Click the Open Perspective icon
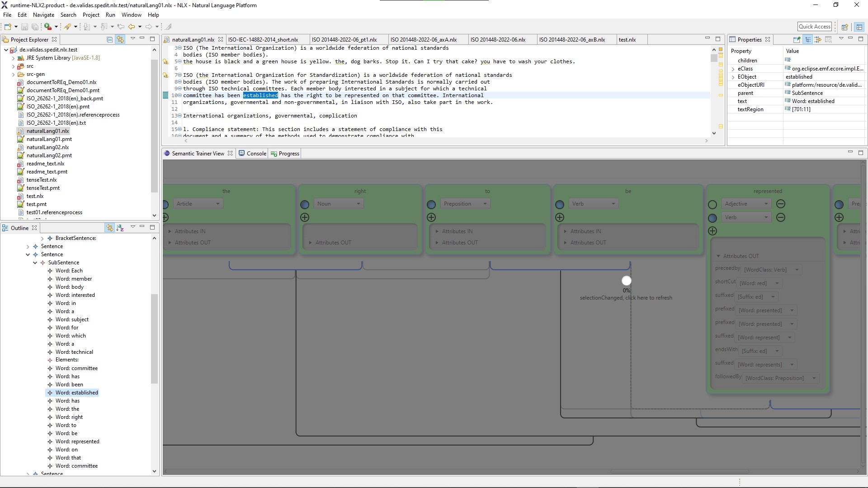 844,27
